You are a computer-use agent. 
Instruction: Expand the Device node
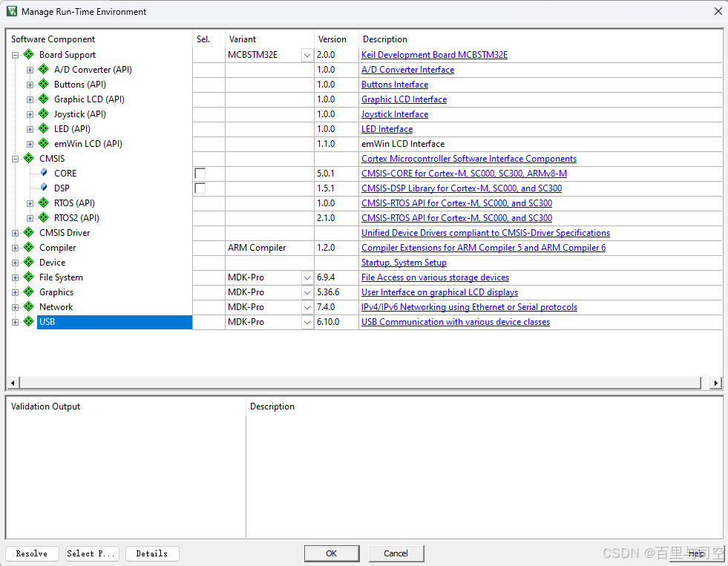click(x=16, y=263)
